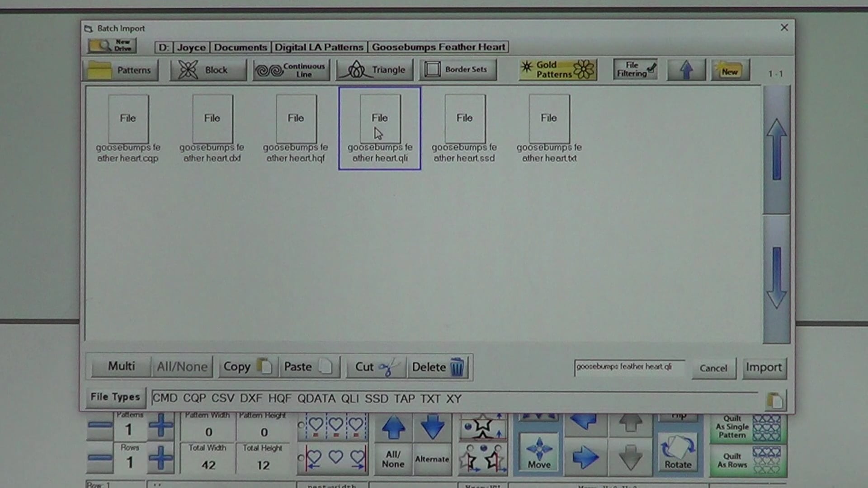Open the Border Sets category
This screenshot has width=868, height=488.
point(457,69)
